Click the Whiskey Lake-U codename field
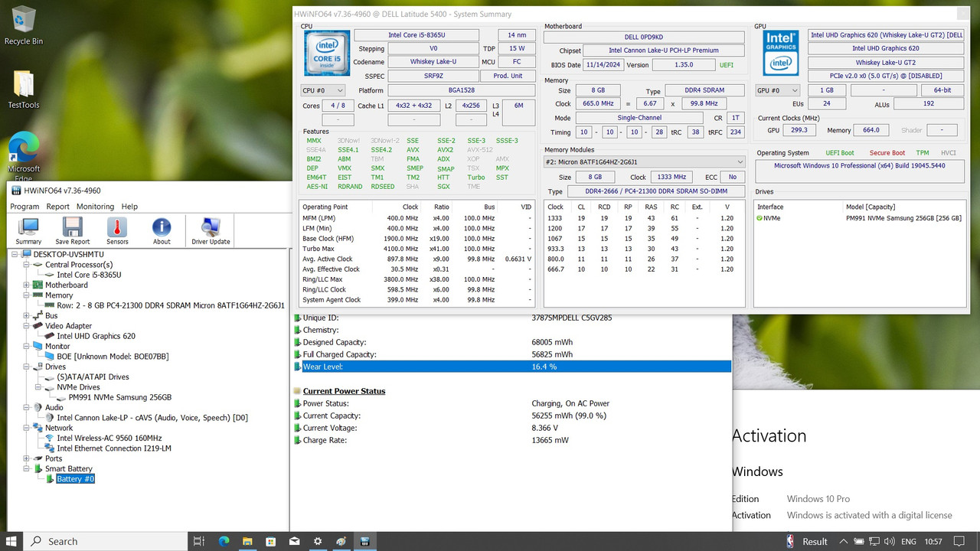The image size is (980, 551). (x=433, y=62)
